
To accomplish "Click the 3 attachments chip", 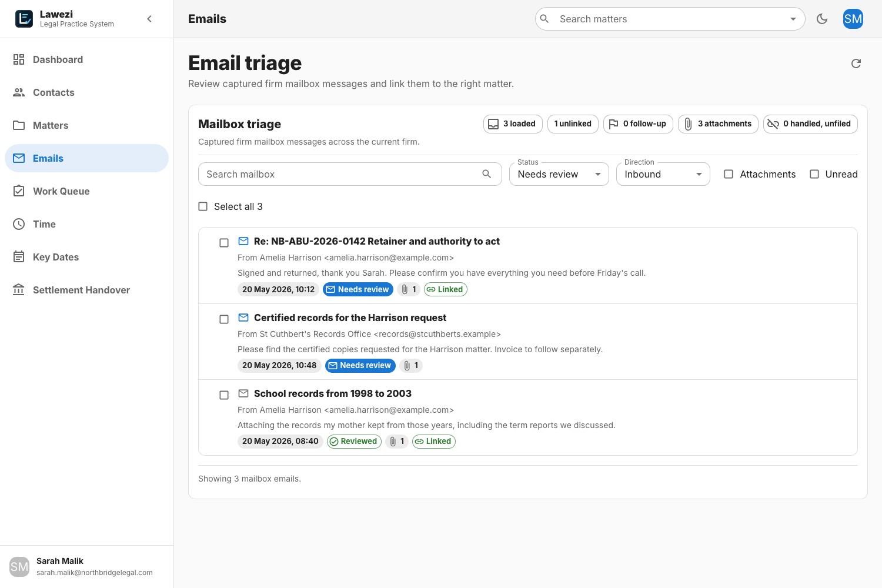I will tap(718, 124).
